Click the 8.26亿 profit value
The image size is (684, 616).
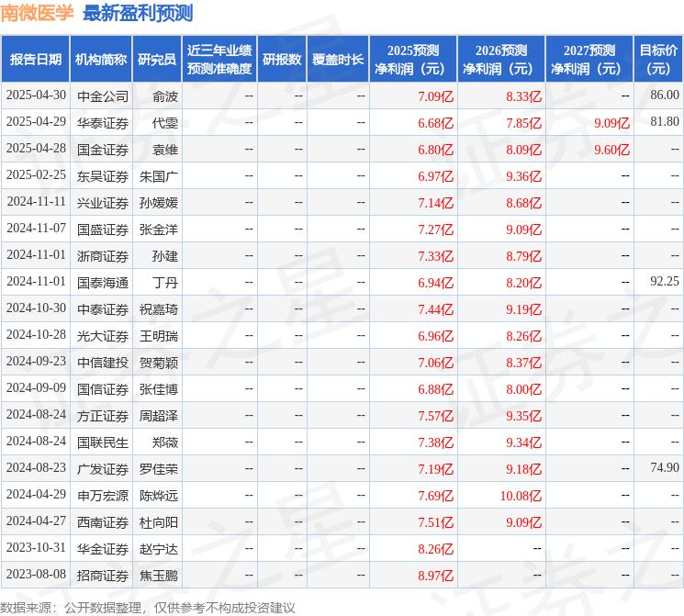pos(435,549)
